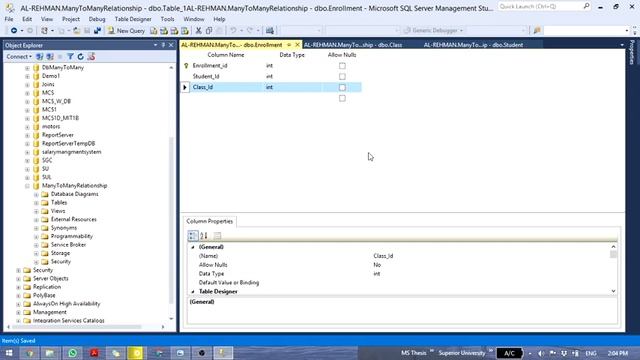
Task: Click the Windows Start button
Action: [x=9, y=353]
